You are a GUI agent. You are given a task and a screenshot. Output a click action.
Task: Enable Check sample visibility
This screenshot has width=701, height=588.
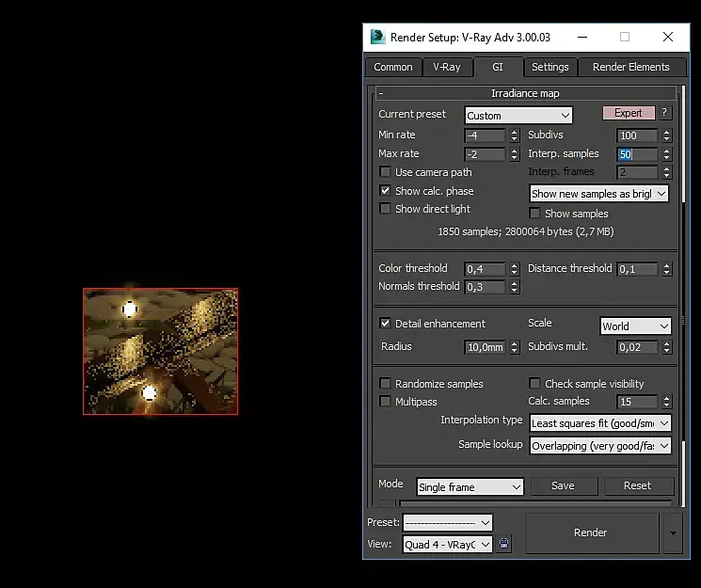(x=534, y=384)
